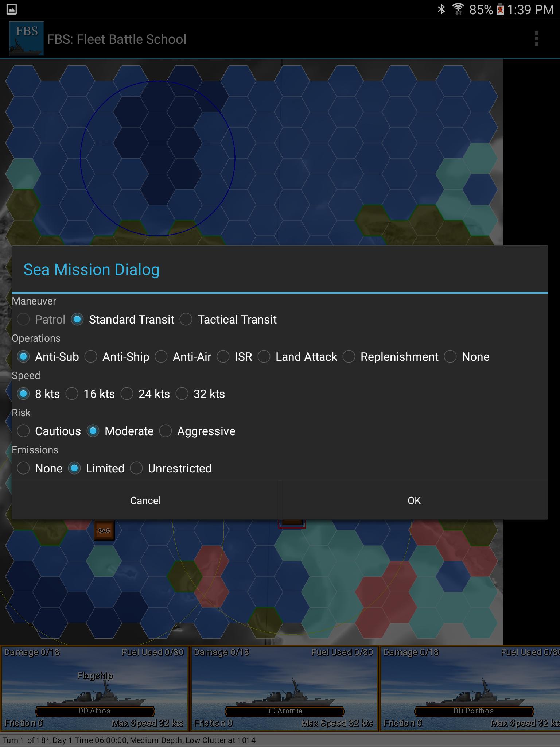Choose Unrestricted emissions option
This screenshot has width=560, height=747.
click(136, 468)
